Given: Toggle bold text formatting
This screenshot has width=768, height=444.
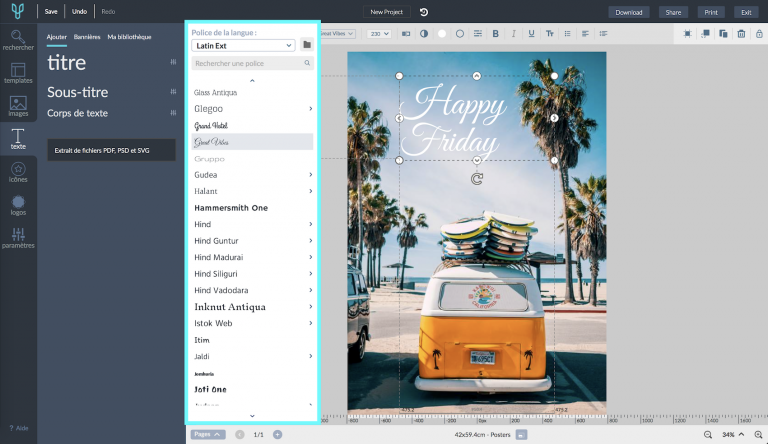Looking at the screenshot, I should pyautogui.click(x=495, y=33).
